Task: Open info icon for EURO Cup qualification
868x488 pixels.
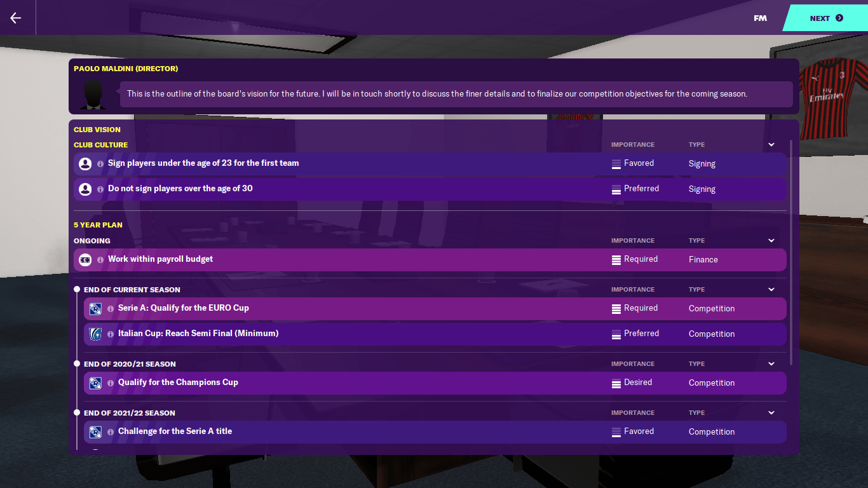Action: (x=111, y=308)
